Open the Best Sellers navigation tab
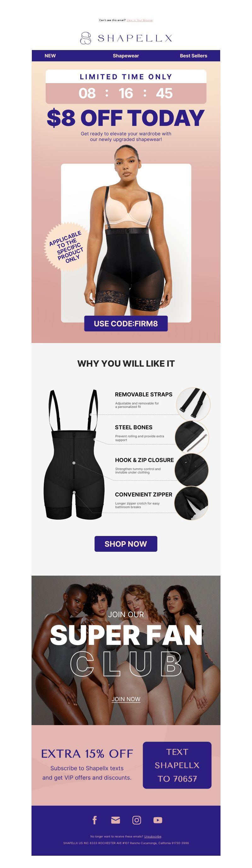 click(x=193, y=56)
